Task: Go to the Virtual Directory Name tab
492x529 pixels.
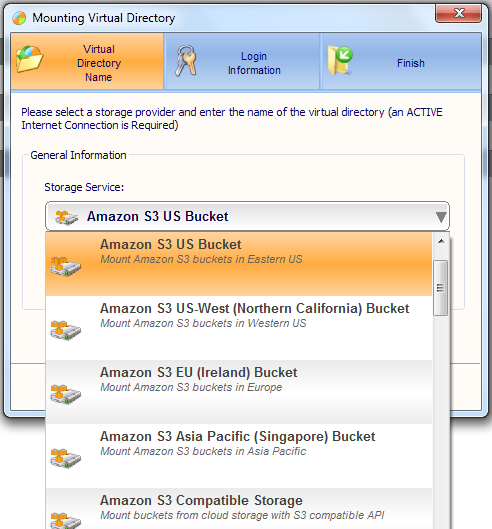Action: click(x=87, y=61)
